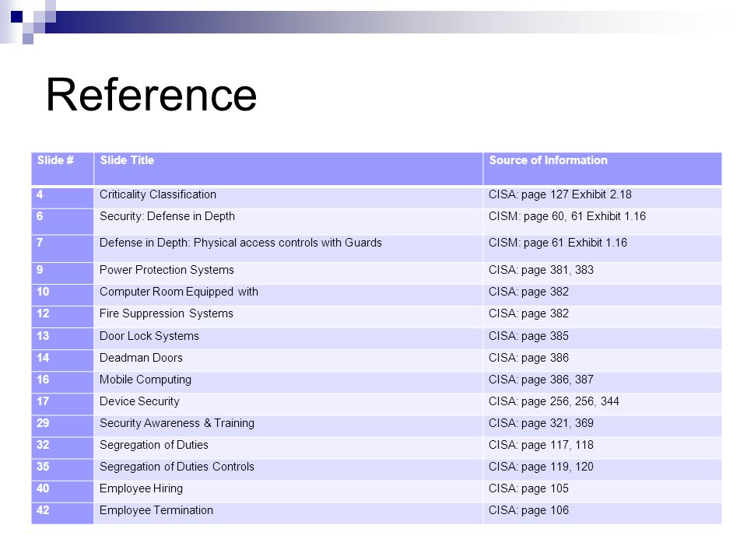Select 'Fire Suppression Systems' cell

[x=288, y=317]
